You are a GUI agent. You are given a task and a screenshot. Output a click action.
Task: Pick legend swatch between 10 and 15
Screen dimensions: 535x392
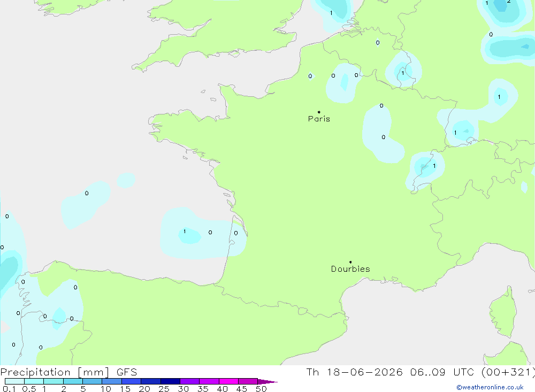112,381
